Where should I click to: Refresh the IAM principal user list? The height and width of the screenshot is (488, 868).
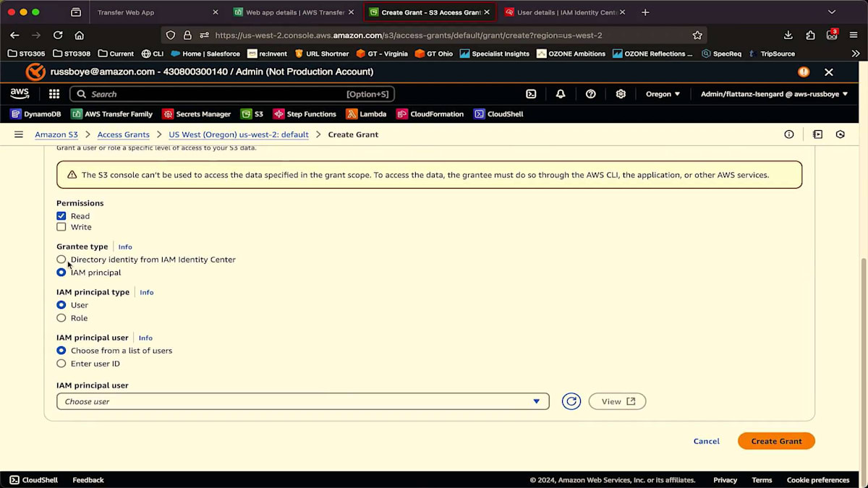click(571, 401)
